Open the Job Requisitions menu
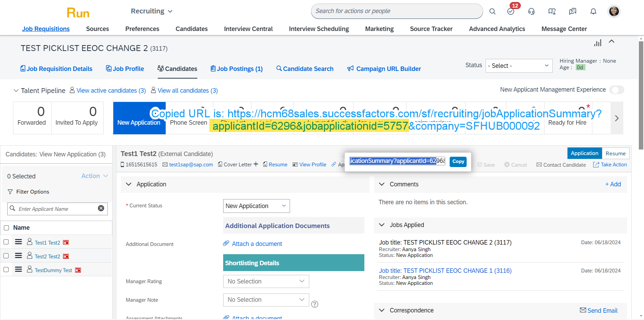This screenshot has width=644, height=320. coord(46,29)
